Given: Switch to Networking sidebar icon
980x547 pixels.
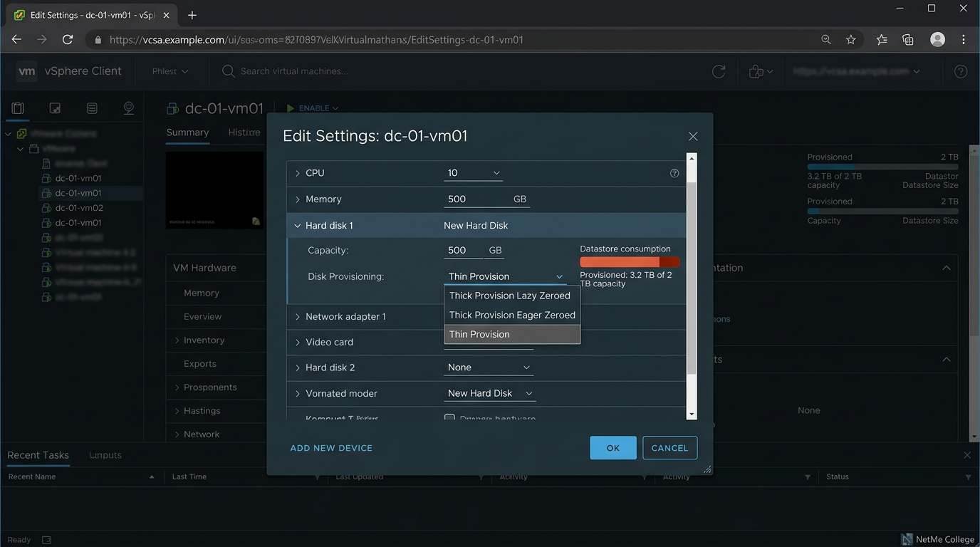Looking at the screenshot, I should tap(129, 108).
